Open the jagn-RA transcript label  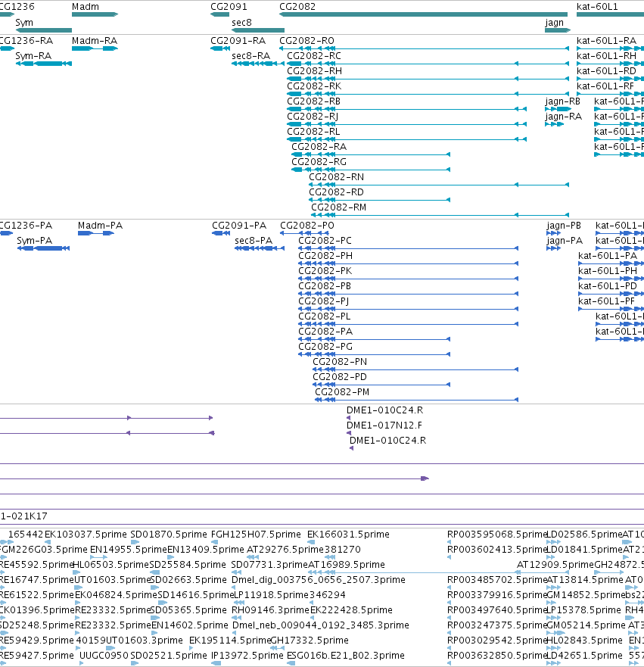[x=564, y=117]
